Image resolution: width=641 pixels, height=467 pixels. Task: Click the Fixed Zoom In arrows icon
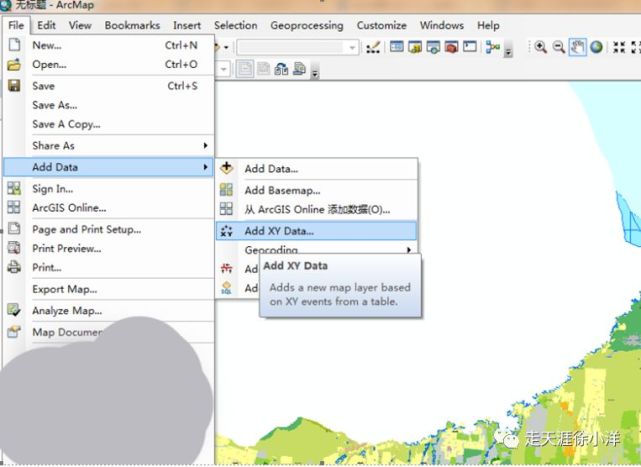pos(619,47)
